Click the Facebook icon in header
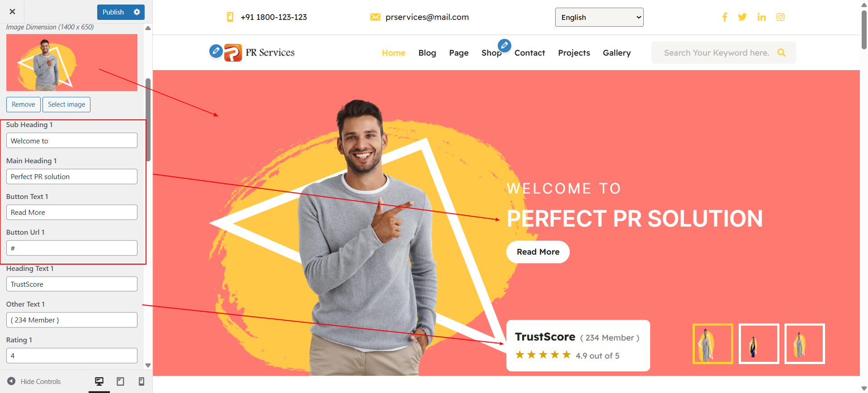 725,17
